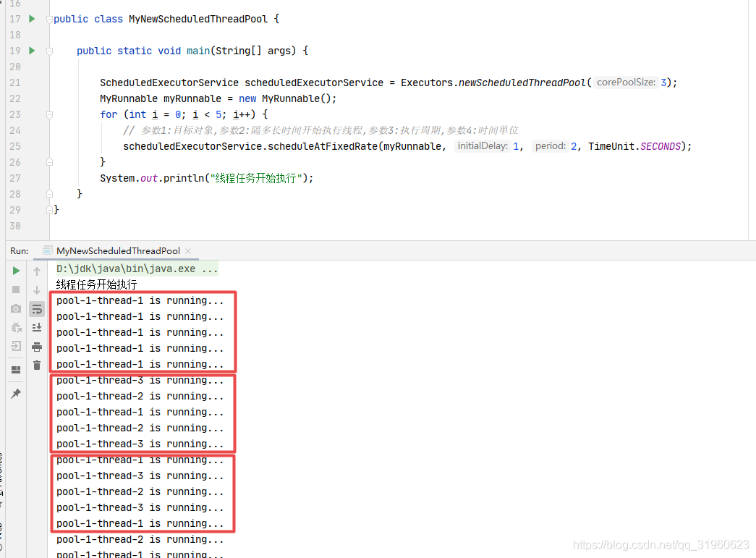Pin the Run tab
This screenshot has width=756, height=558.
(16, 394)
